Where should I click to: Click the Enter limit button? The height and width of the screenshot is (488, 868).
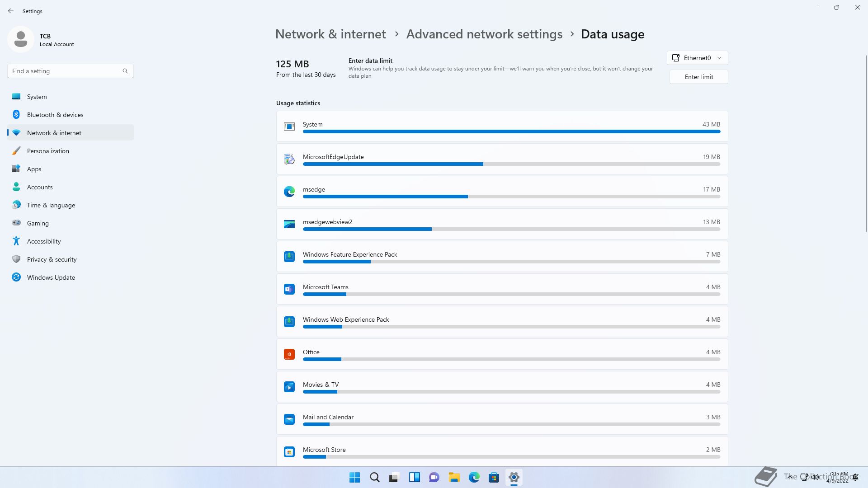(698, 77)
